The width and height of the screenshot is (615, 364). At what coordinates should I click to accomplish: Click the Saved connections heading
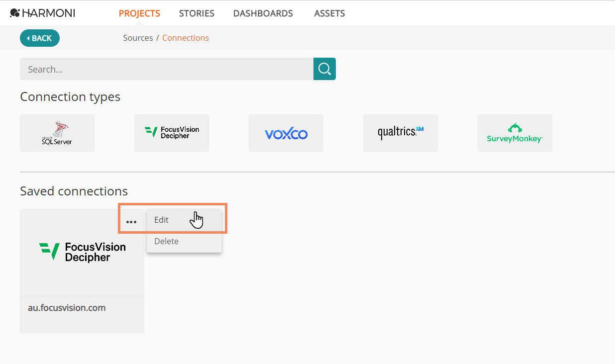click(x=74, y=191)
